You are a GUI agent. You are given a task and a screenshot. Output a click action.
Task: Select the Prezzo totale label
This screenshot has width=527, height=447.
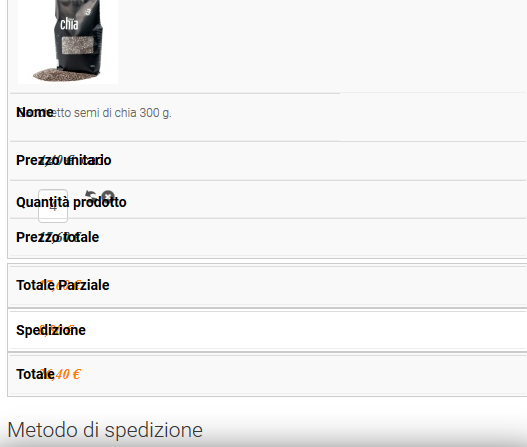pyautogui.click(x=57, y=237)
